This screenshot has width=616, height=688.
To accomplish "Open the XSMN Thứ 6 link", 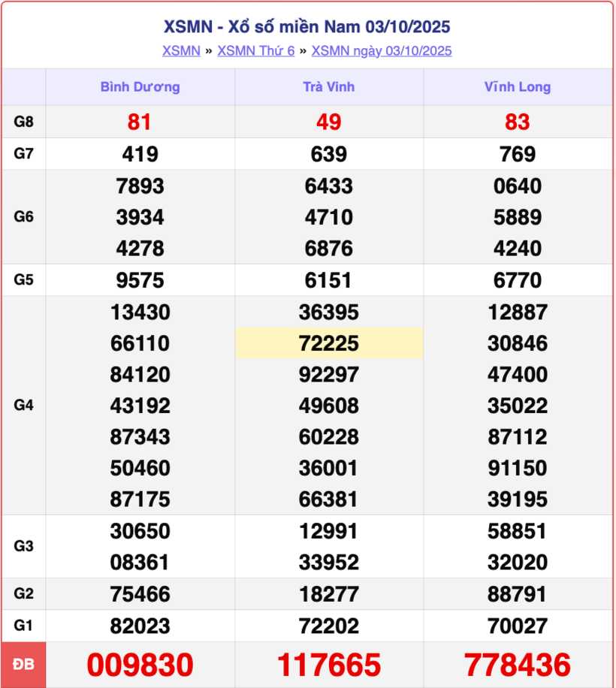I will click(x=255, y=51).
